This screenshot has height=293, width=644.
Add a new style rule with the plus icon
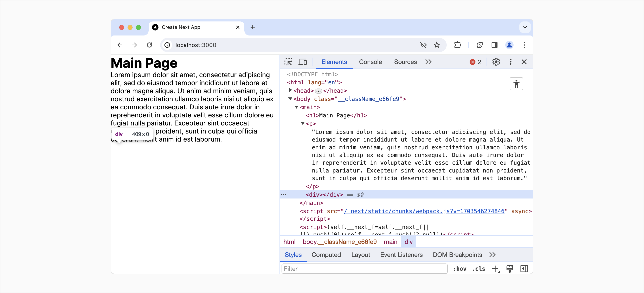pos(495,268)
